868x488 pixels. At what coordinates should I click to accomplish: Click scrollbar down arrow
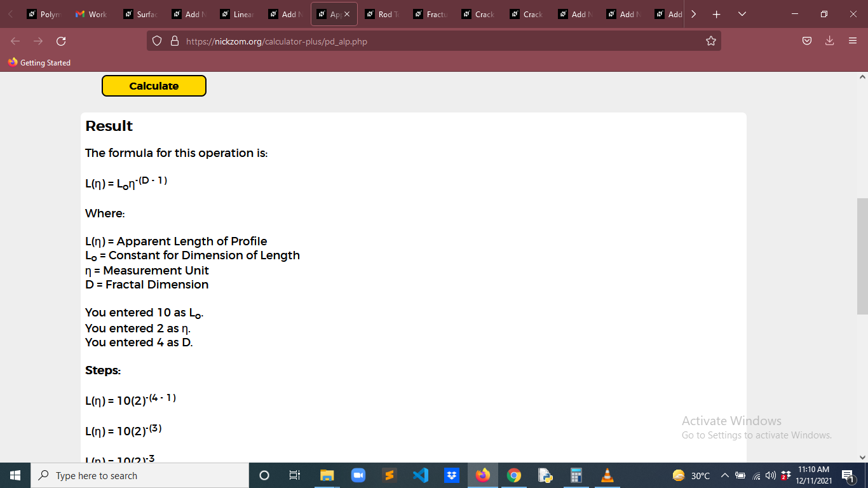[862, 457]
